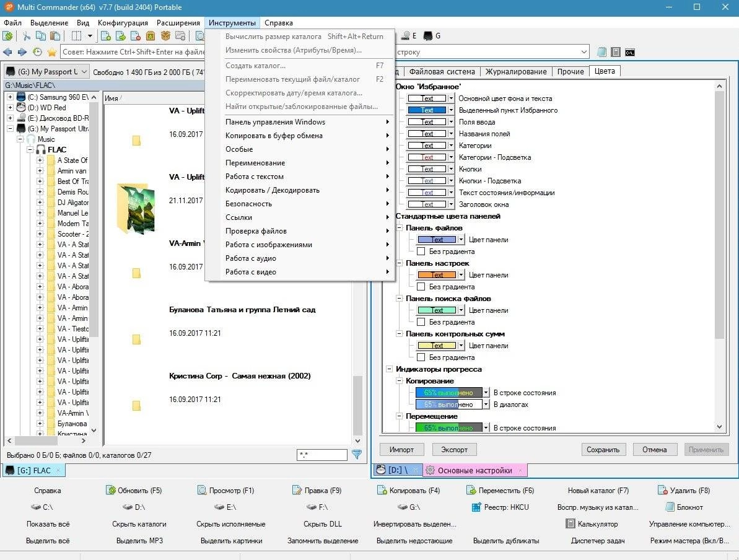This screenshot has height=560, width=739.
Task: Click the delete file icon with red minus
Action: pos(135,36)
